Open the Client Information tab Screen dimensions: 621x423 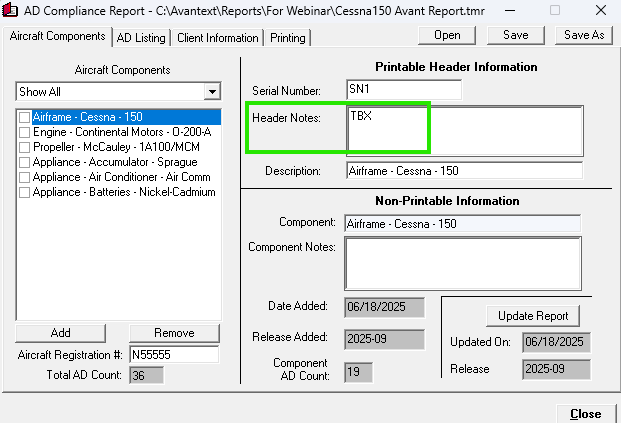[218, 38]
